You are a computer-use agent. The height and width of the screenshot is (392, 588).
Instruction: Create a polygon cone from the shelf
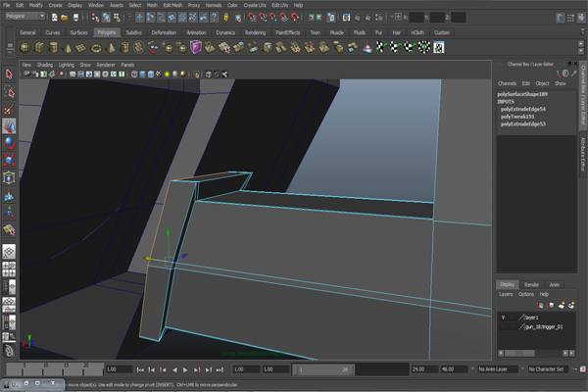pyautogui.click(x=68, y=48)
